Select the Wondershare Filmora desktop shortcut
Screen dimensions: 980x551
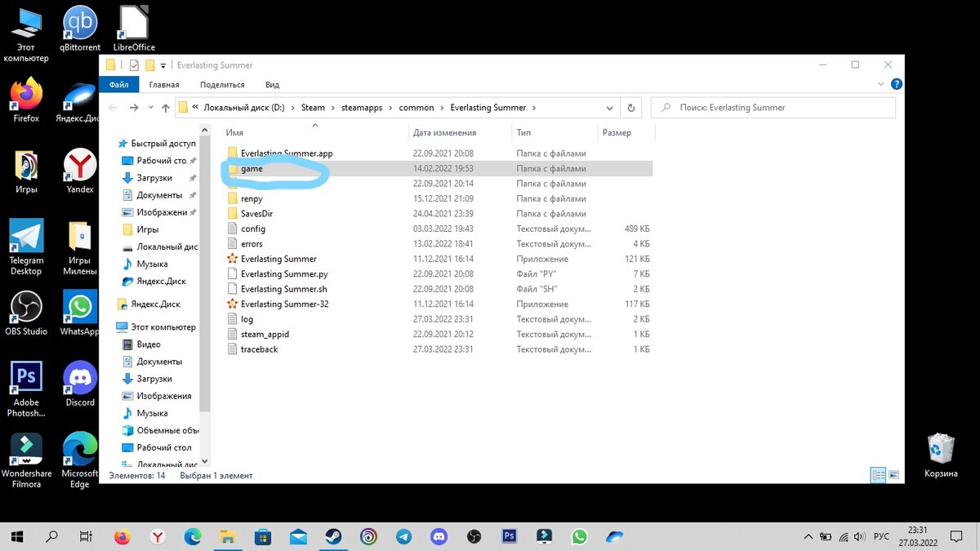coord(26,460)
